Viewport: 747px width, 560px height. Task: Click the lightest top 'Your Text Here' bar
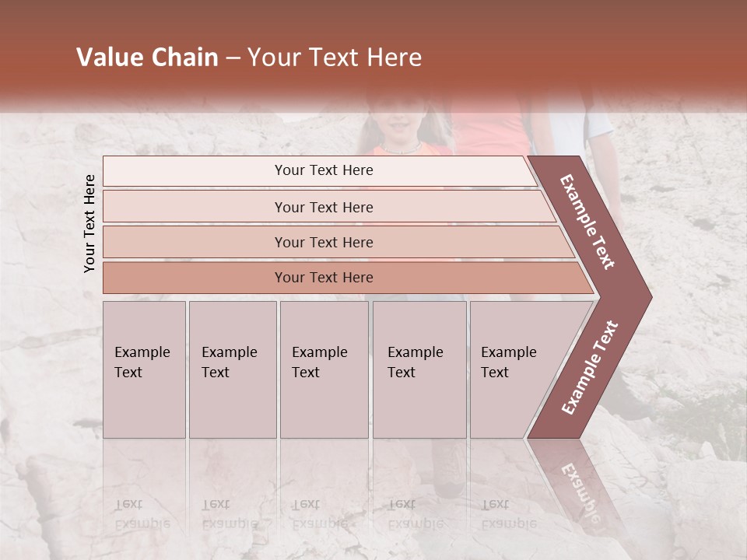(320, 170)
